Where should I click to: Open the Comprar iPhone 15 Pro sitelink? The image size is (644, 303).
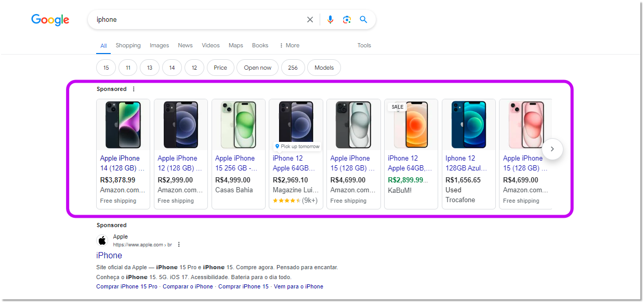pyautogui.click(x=127, y=286)
